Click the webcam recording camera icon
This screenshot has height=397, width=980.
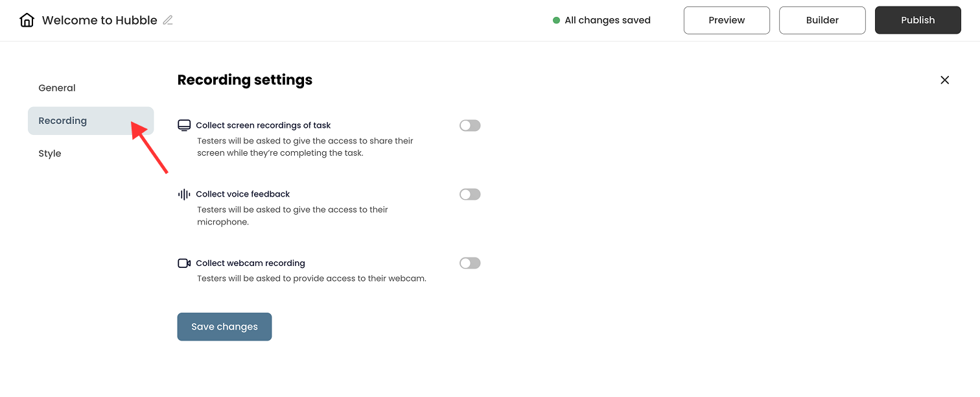pos(184,263)
